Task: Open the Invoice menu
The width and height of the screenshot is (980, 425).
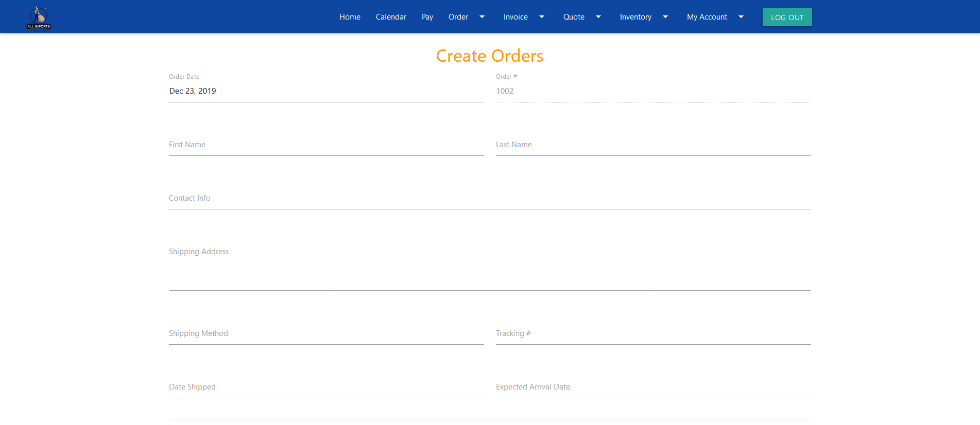Action: (515, 17)
